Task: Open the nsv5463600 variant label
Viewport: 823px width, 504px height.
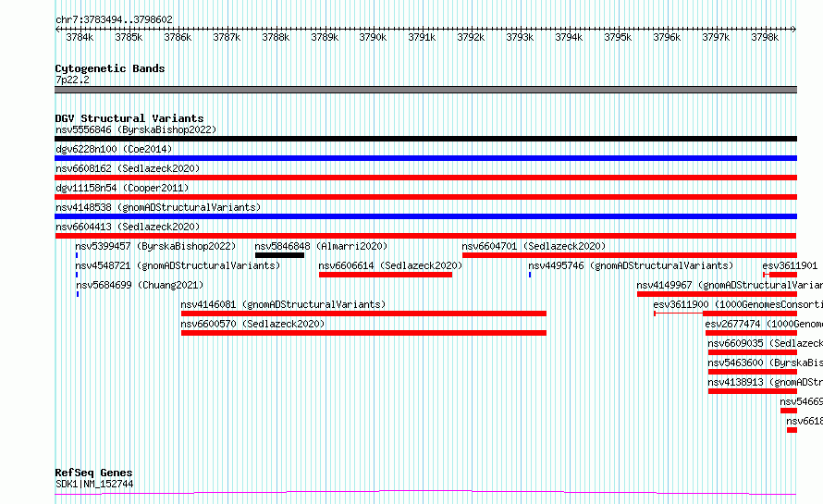Action: point(766,363)
